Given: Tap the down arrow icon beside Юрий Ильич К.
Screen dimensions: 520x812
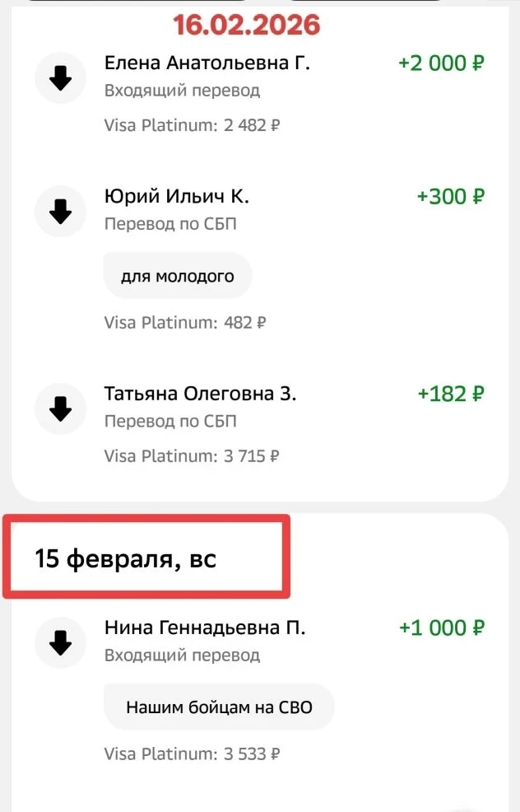Looking at the screenshot, I should 61,212.
